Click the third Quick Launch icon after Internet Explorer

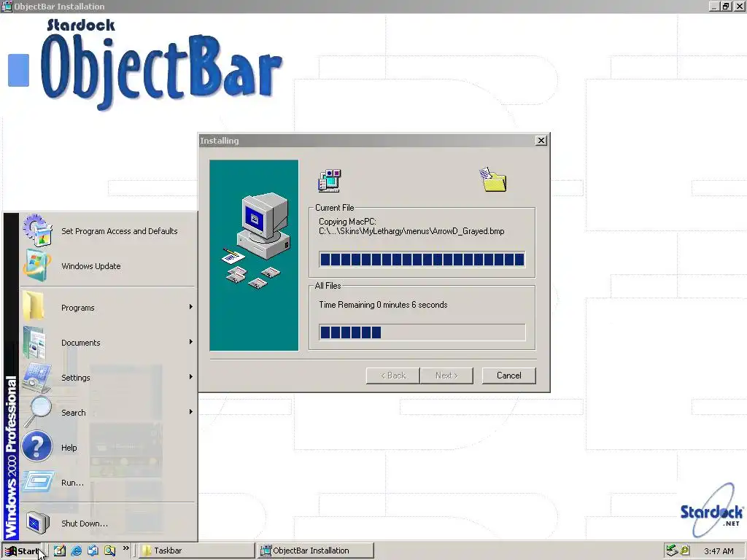coord(93,551)
